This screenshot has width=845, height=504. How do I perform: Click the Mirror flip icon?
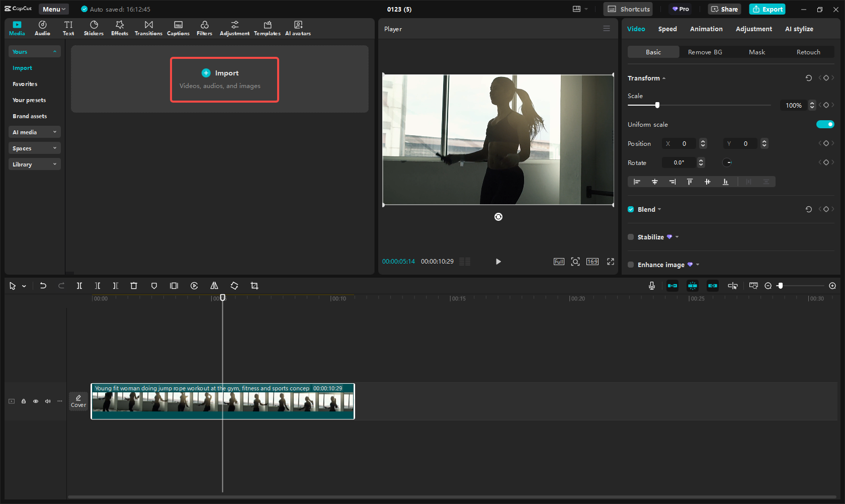(214, 286)
